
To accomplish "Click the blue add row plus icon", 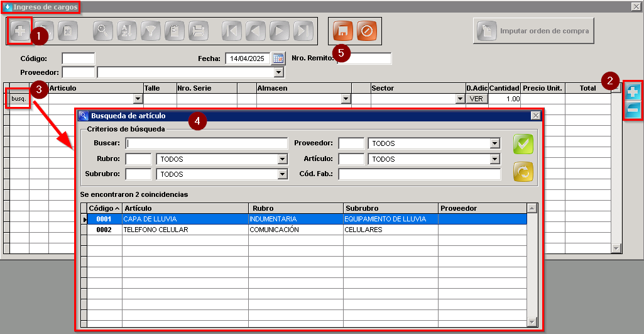I will 633,91.
